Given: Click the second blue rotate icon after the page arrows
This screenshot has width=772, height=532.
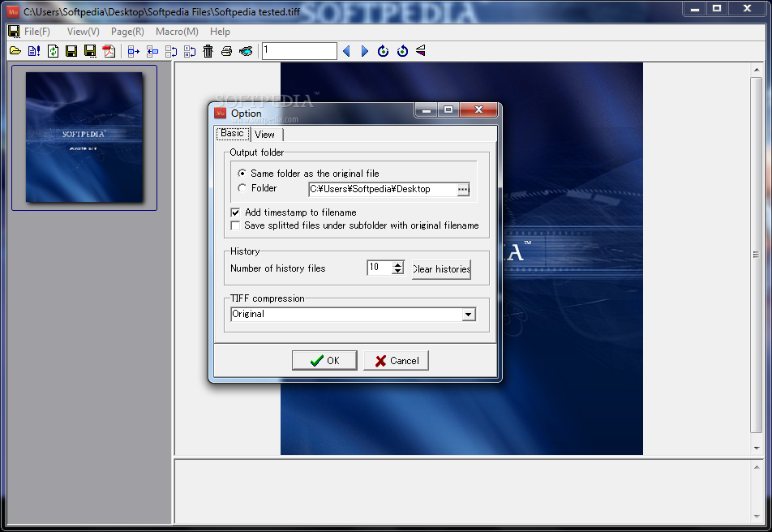Looking at the screenshot, I should pyautogui.click(x=402, y=51).
